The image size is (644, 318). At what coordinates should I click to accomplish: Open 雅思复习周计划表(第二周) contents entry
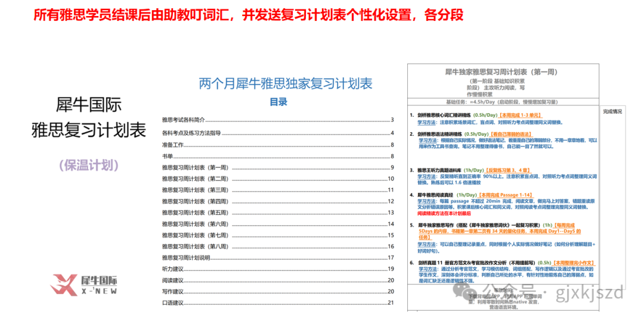pyautogui.click(x=278, y=179)
